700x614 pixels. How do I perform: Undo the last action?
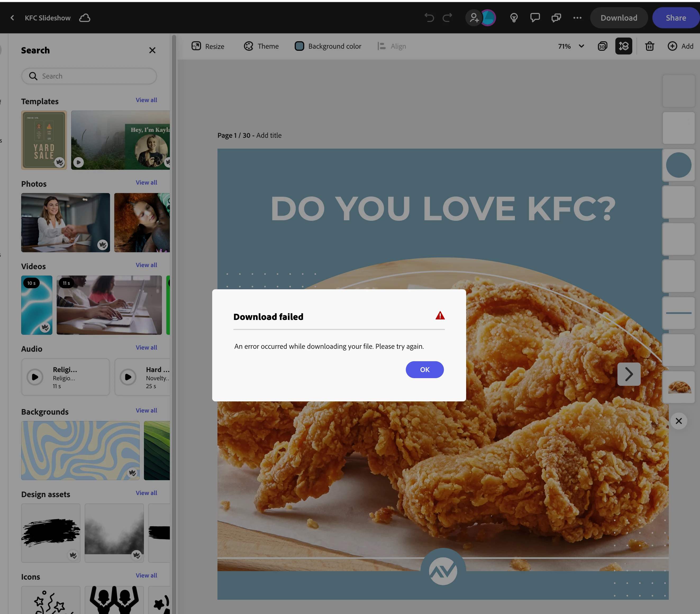[x=429, y=18]
